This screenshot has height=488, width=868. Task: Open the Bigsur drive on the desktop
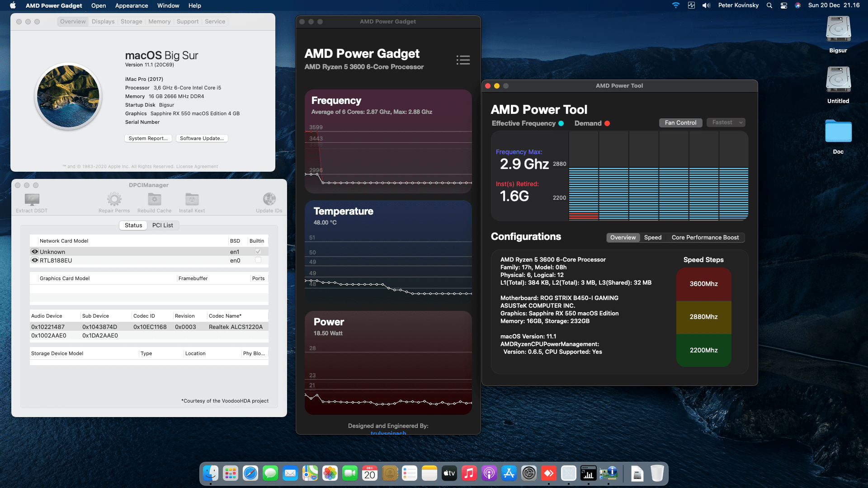point(838,29)
